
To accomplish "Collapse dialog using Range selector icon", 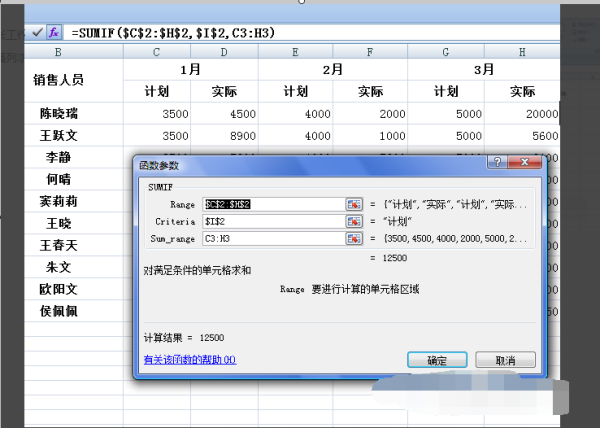I will [x=353, y=203].
